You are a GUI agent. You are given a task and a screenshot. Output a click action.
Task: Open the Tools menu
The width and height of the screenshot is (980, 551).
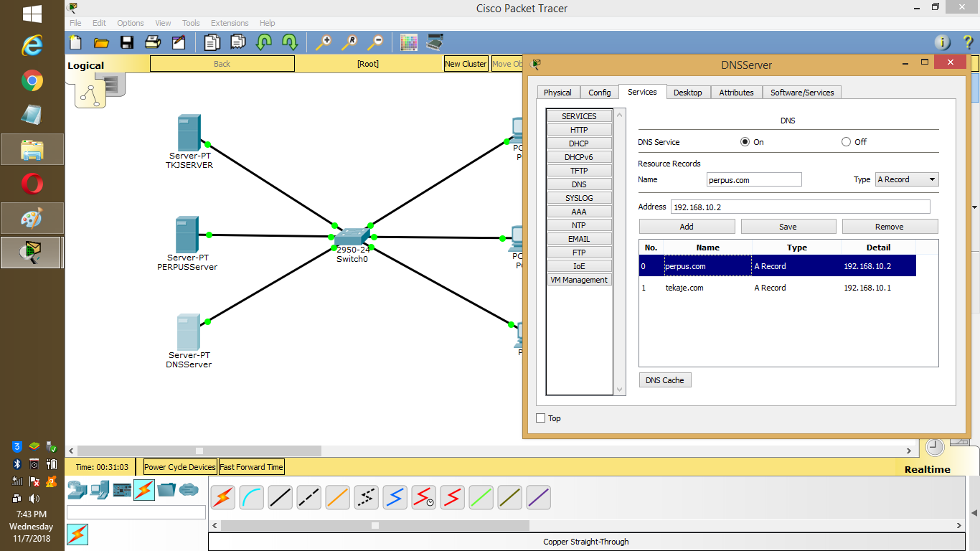pyautogui.click(x=190, y=23)
